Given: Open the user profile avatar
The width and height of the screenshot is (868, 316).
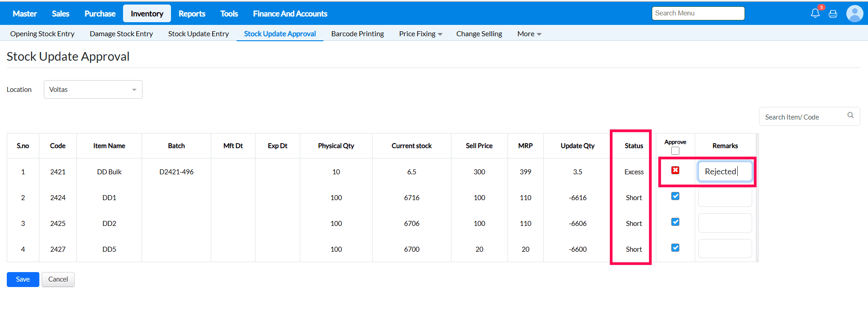Looking at the screenshot, I should tap(854, 14).
